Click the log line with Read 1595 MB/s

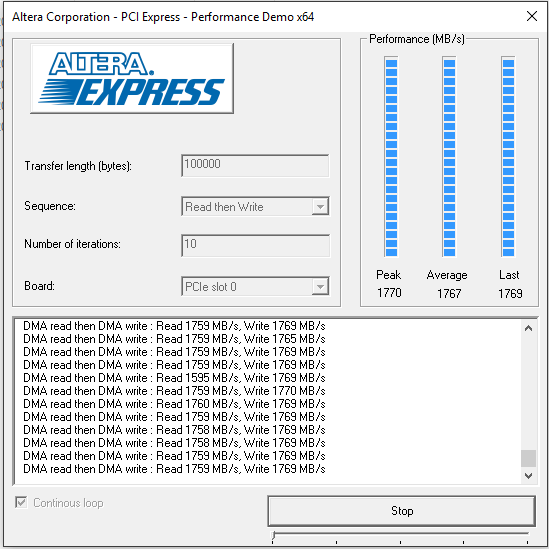tap(174, 378)
